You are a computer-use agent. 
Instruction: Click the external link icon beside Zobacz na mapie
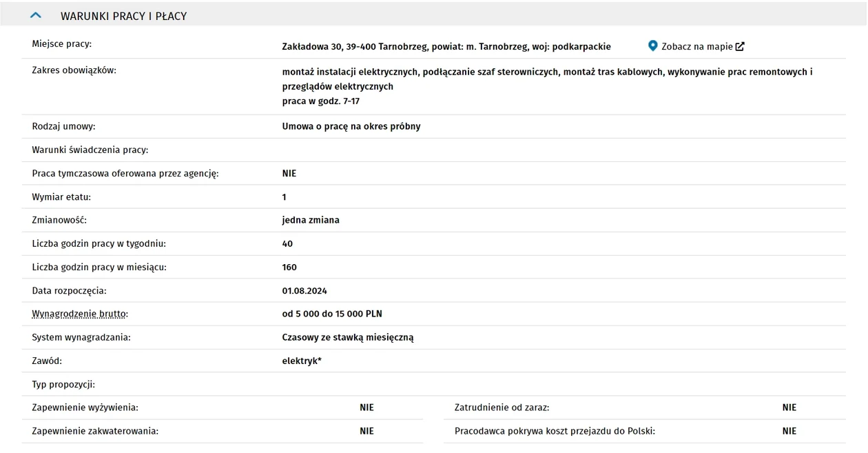point(740,47)
